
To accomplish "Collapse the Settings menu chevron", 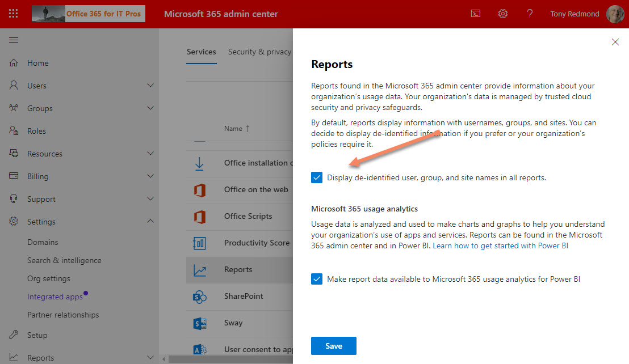I will pos(150,221).
